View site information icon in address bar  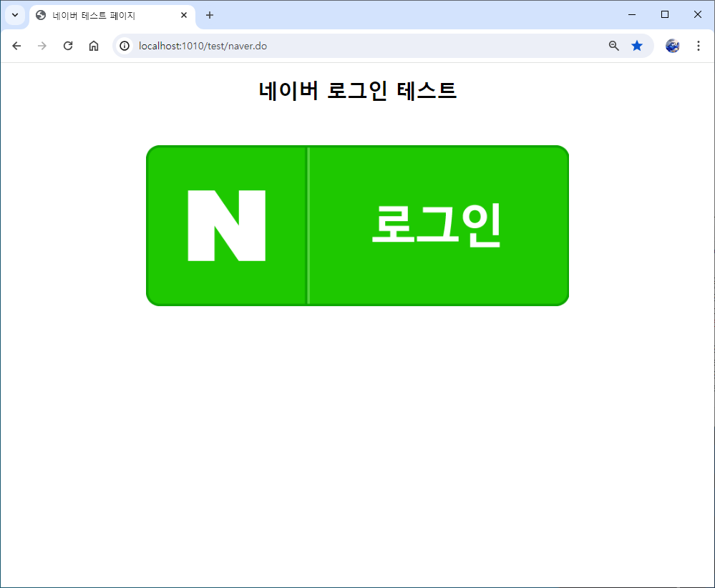coord(125,46)
